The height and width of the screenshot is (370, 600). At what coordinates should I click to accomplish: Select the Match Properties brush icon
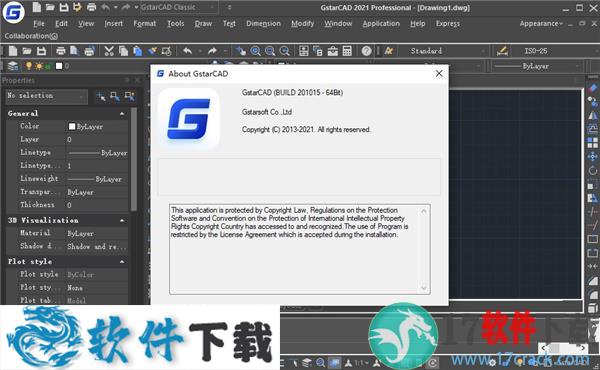[x=152, y=51]
